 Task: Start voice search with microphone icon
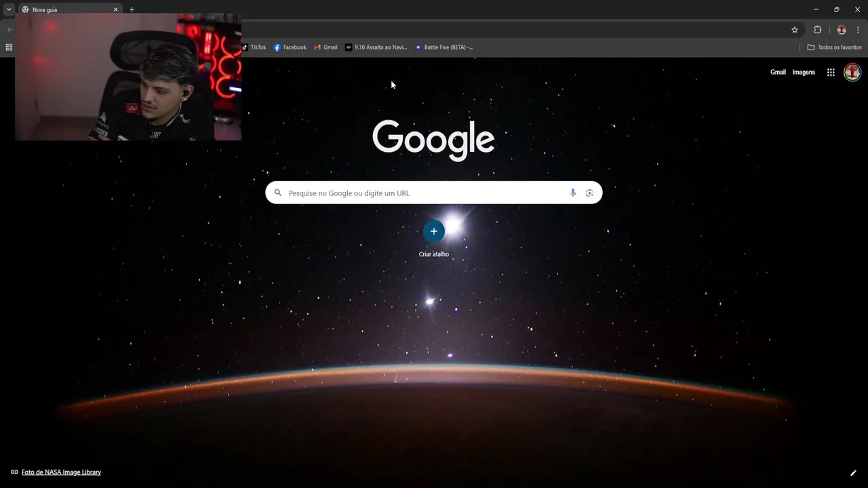click(573, 192)
